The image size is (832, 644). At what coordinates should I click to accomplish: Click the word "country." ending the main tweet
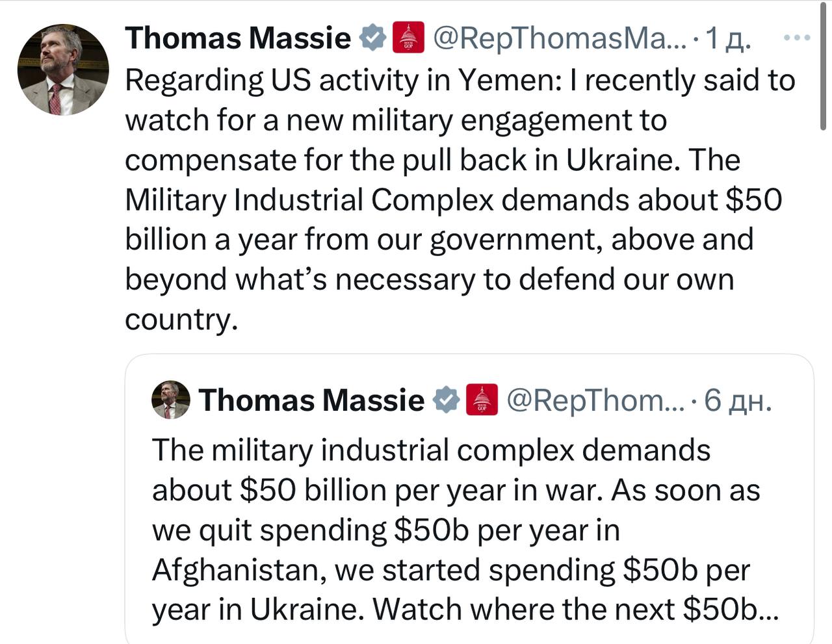click(181, 319)
